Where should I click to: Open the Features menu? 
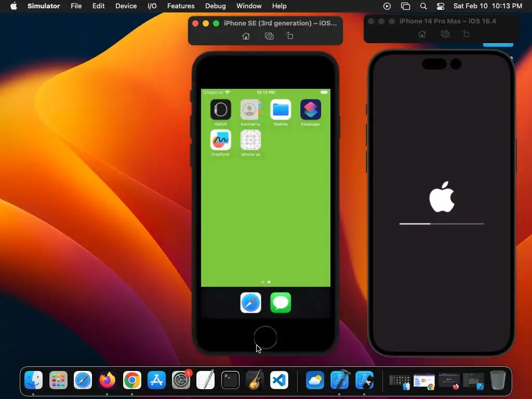(181, 6)
